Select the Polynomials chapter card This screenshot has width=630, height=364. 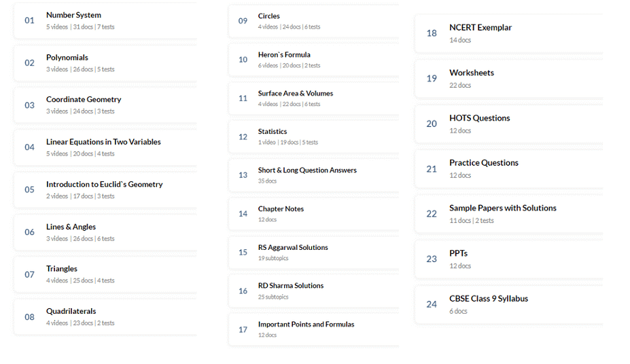click(67, 58)
